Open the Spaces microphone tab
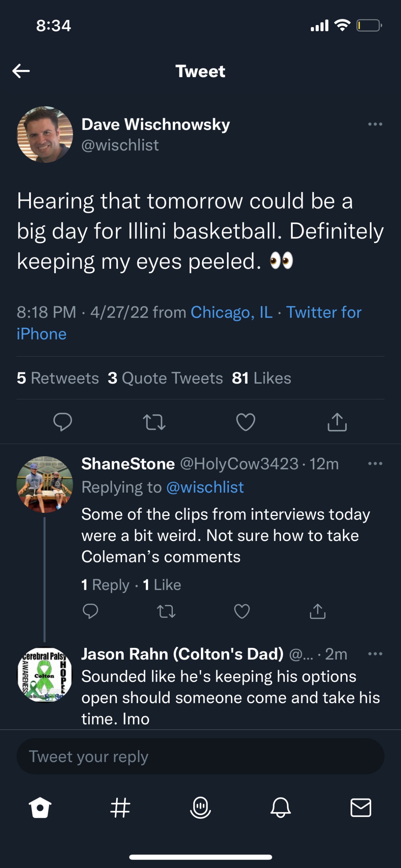This screenshot has width=401, height=868. click(x=200, y=807)
